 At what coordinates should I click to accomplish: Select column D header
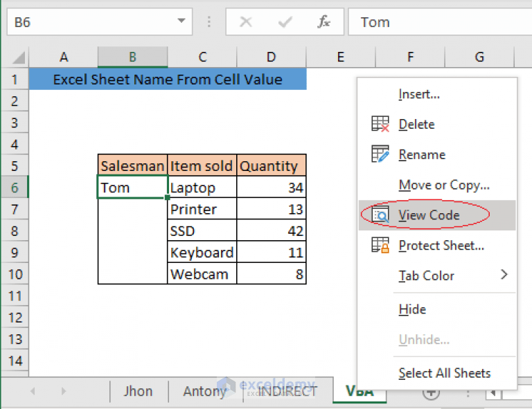[x=271, y=57]
